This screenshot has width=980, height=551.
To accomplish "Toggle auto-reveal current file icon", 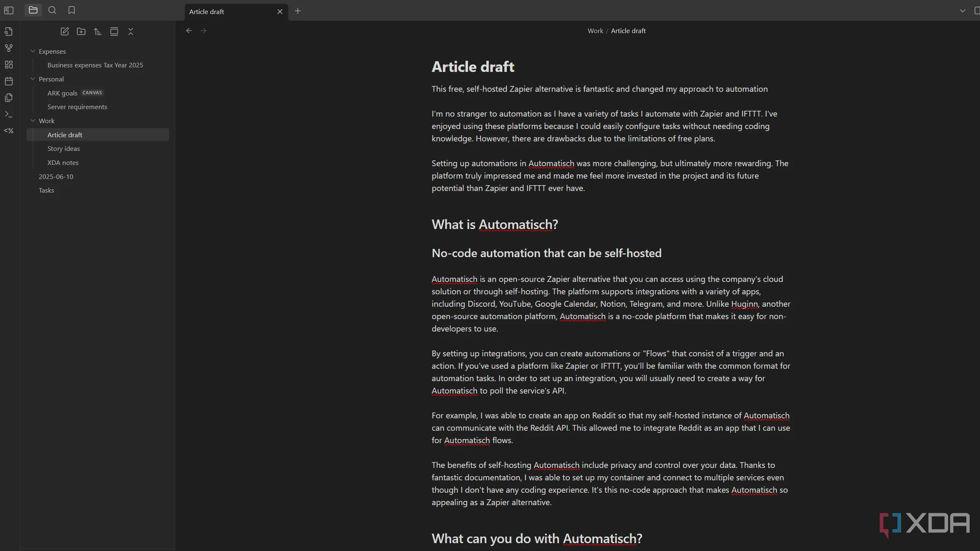I will click(114, 31).
